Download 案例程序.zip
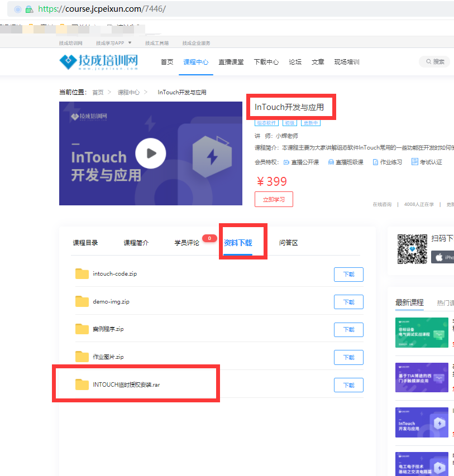Screen dimensions: 454x476 tap(348, 330)
